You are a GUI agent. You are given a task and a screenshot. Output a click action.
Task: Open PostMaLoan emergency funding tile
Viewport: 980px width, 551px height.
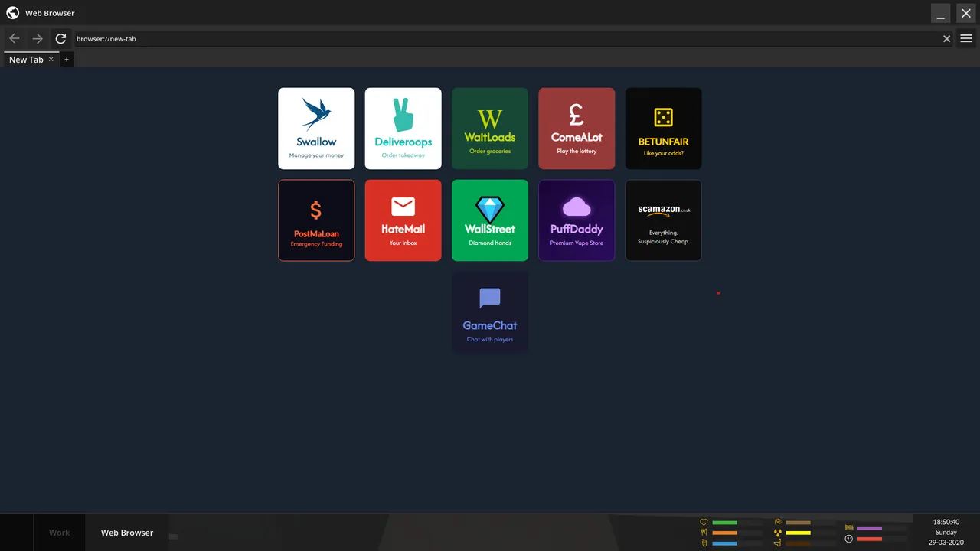coord(316,220)
